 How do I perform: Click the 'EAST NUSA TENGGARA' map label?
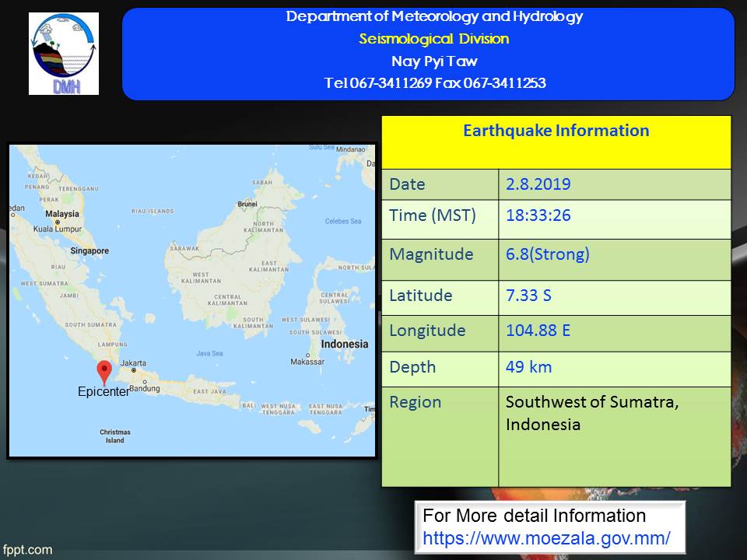coord(326,410)
